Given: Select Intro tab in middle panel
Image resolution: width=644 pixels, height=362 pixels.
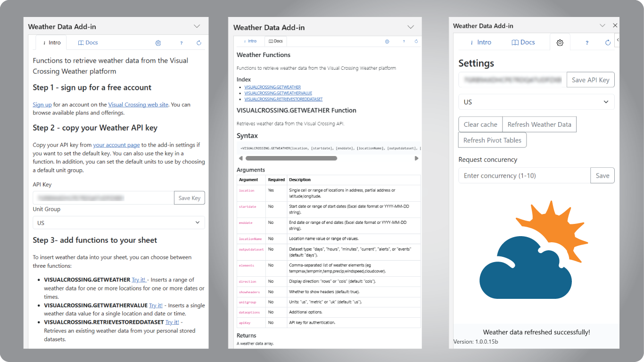Looking at the screenshot, I should pyautogui.click(x=249, y=41).
